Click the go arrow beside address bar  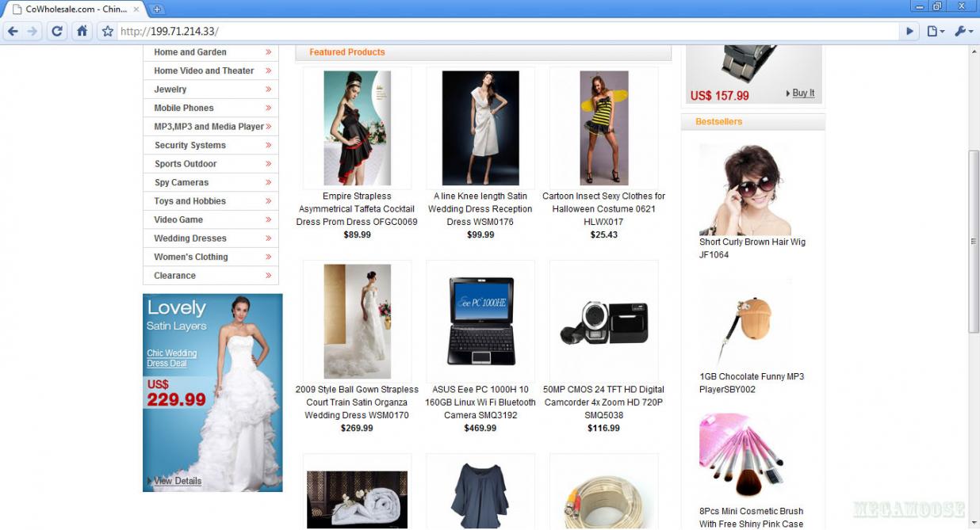[911, 32]
